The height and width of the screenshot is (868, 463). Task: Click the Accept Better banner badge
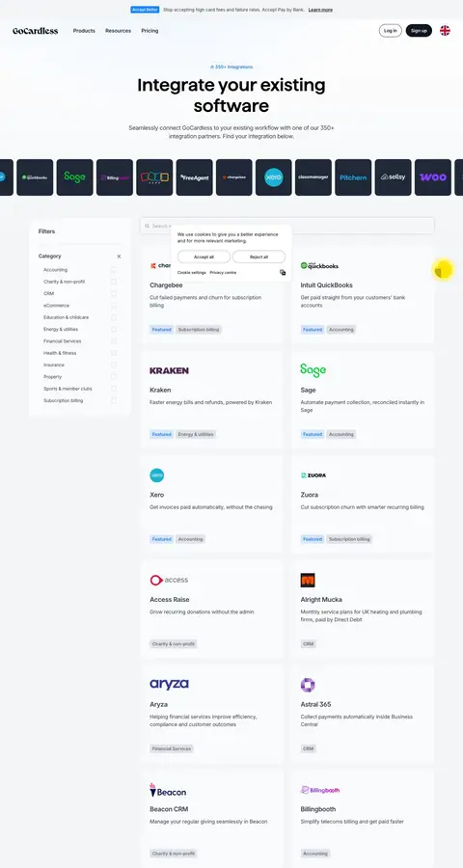coord(145,10)
